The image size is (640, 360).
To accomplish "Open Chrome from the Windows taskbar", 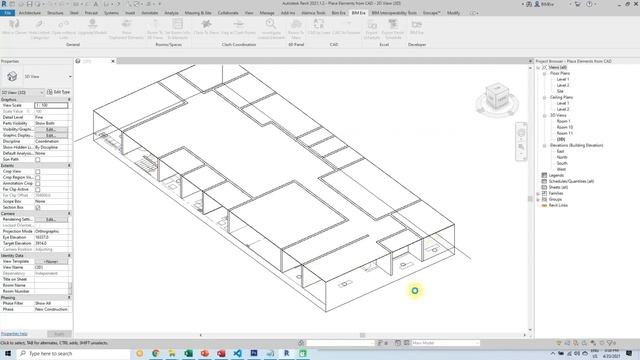I will pos(156,353).
